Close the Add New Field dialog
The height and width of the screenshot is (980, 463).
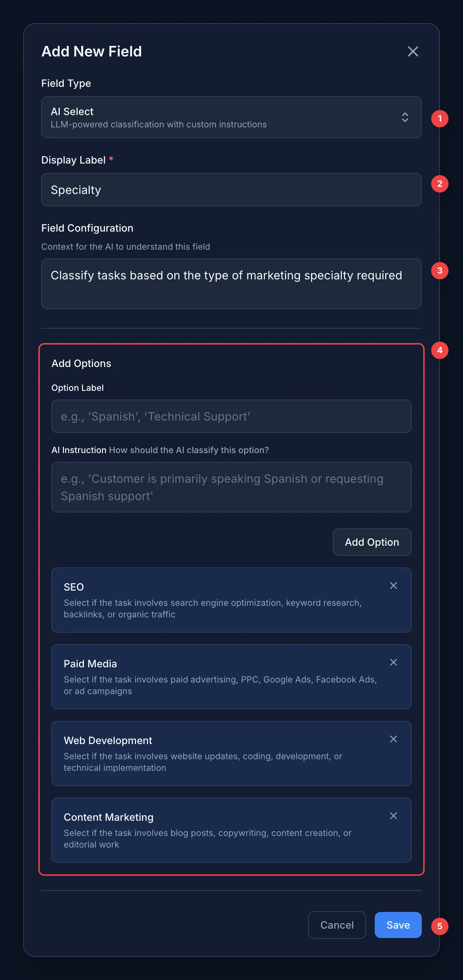413,52
